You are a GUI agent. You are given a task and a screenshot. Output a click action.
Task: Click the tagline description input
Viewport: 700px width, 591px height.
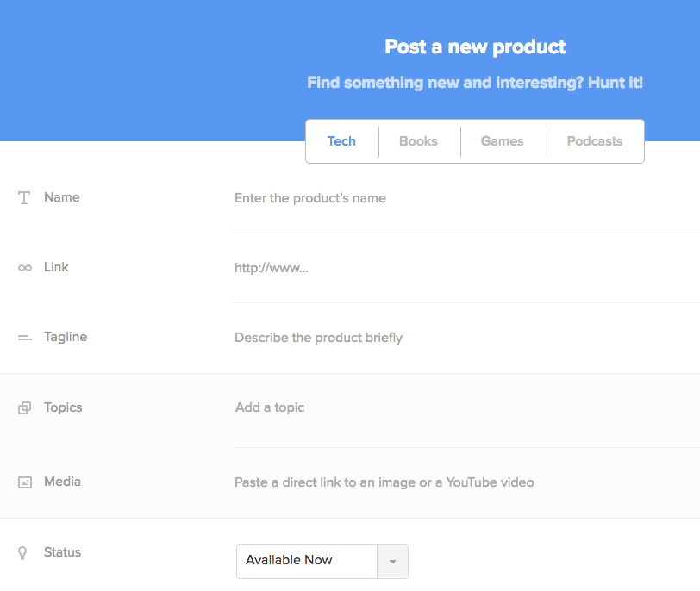point(466,338)
